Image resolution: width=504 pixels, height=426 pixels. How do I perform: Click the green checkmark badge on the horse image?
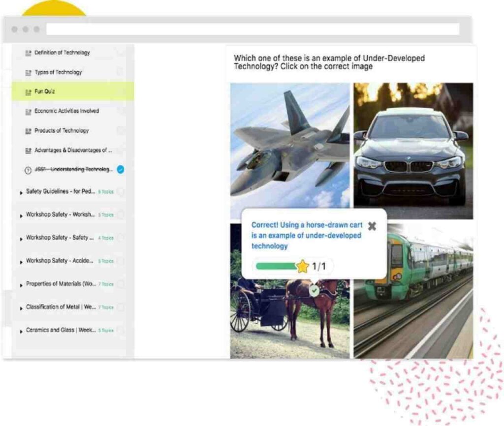315,291
